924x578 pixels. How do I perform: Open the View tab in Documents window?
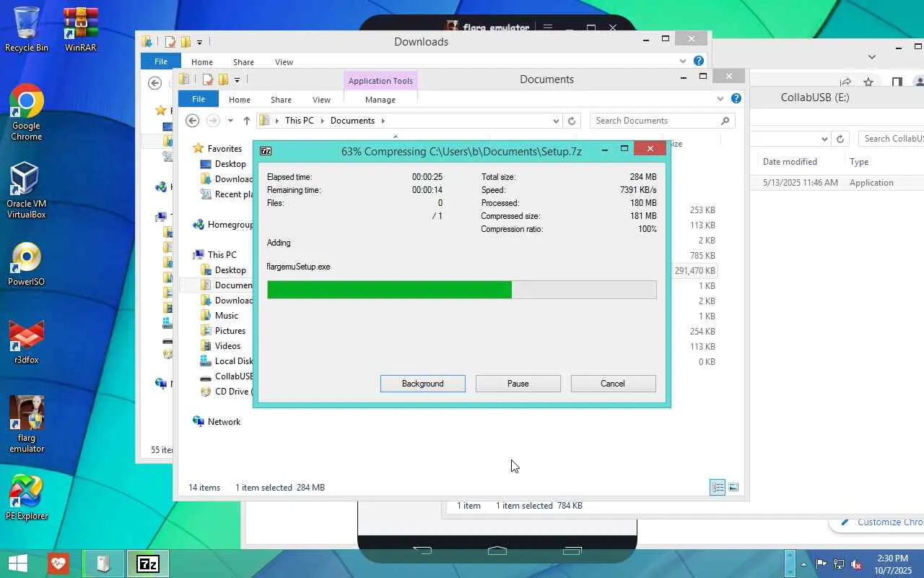(x=321, y=100)
